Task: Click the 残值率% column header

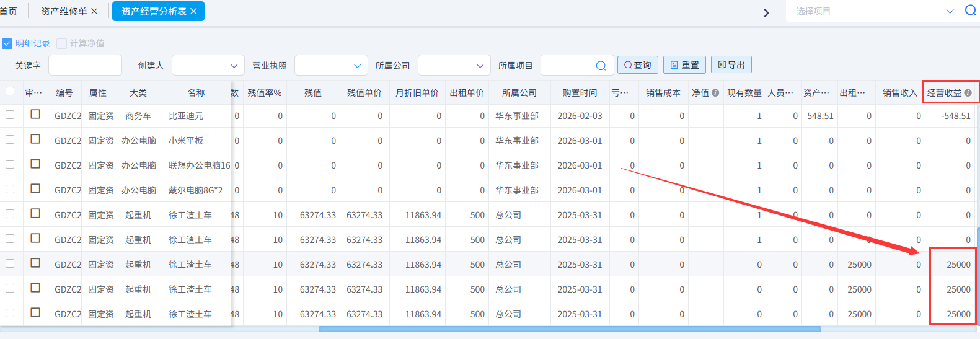Action: tap(265, 92)
